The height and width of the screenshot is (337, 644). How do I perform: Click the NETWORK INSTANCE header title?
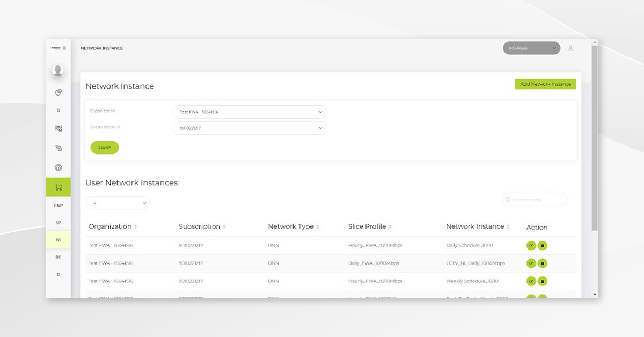(x=102, y=48)
